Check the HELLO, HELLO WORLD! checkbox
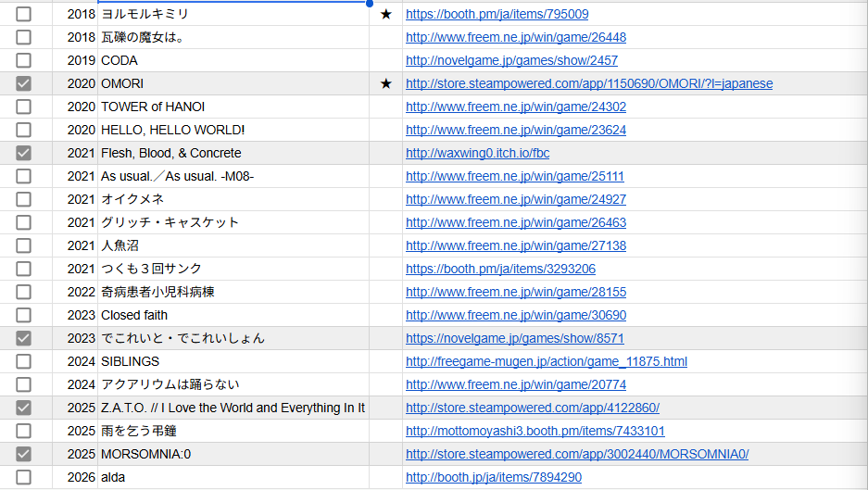The width and height of the screenshot is (868, 490). coord(23,130)
